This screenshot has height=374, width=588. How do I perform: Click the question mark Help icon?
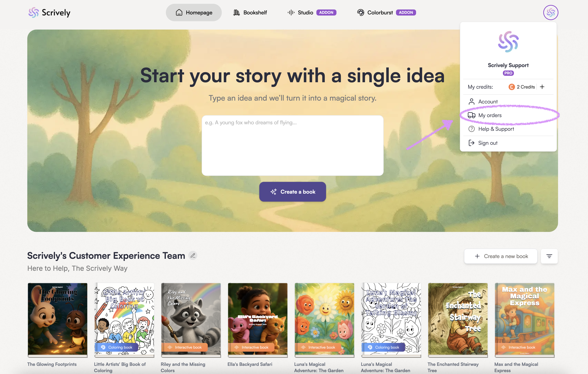click(x=472, y=129)
